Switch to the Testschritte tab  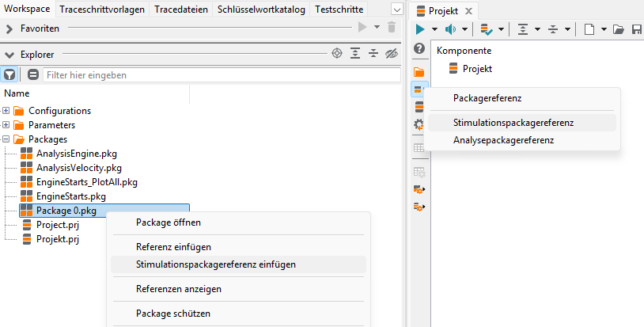(x=339, y=10)
